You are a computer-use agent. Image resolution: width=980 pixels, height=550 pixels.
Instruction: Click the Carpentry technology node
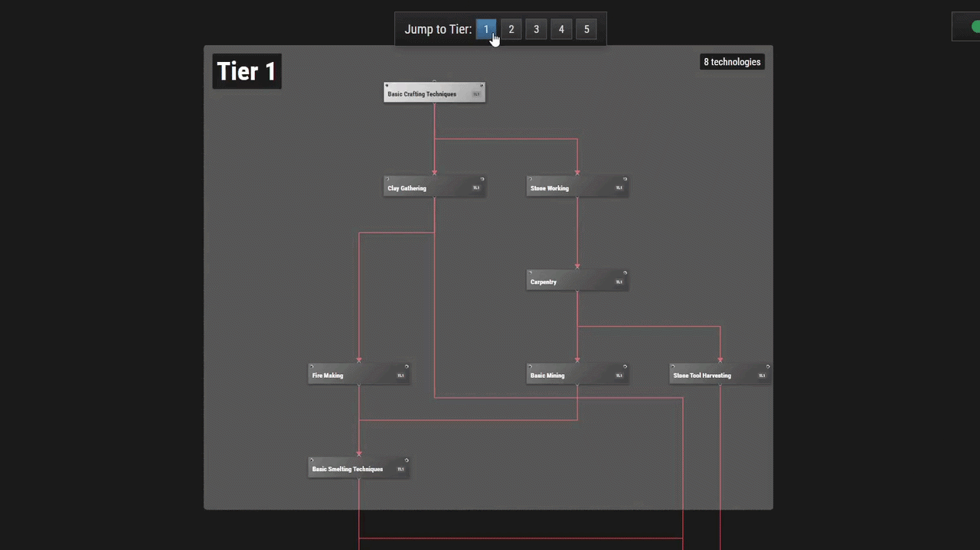pyautogui.click(x=577, y=281)
